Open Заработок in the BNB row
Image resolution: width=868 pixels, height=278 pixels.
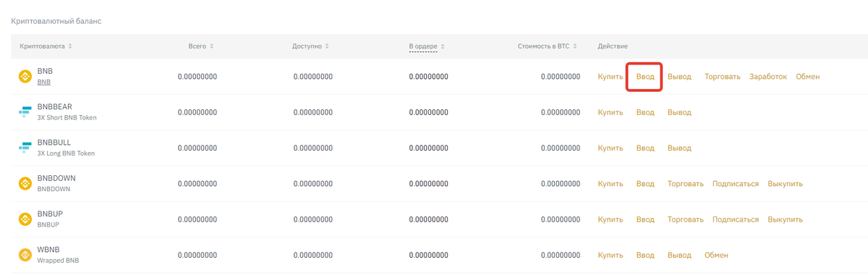(x=768, y=77)
